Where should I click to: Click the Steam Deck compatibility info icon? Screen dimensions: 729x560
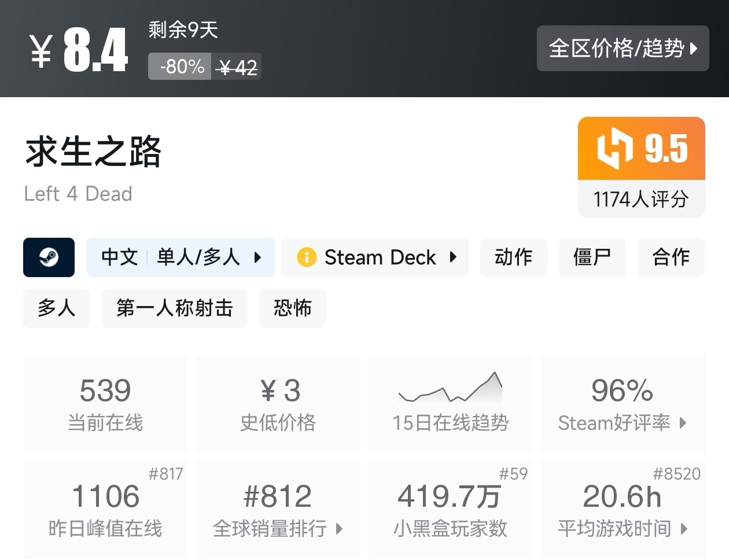[307, 257]
